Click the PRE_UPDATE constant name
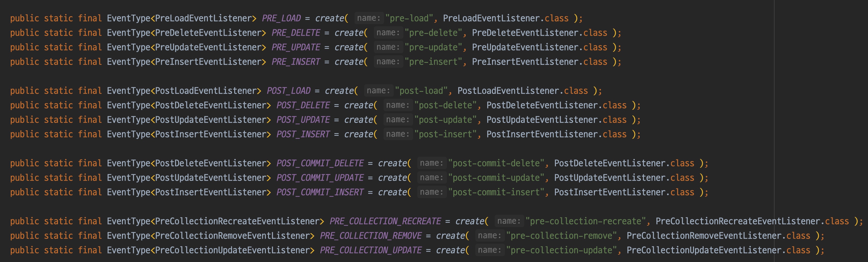 click(296, 47)
